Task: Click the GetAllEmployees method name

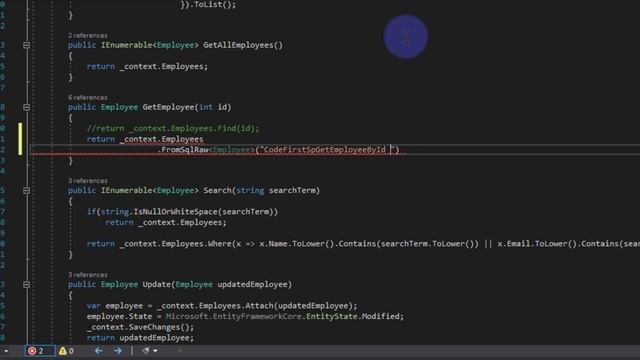Action: click(x=238, y=45)
